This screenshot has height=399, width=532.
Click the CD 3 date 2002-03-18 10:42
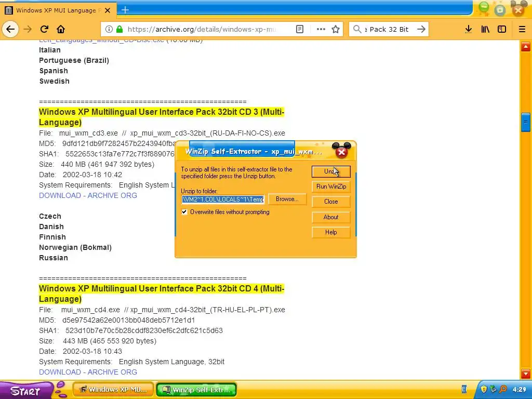click(92, 175)
